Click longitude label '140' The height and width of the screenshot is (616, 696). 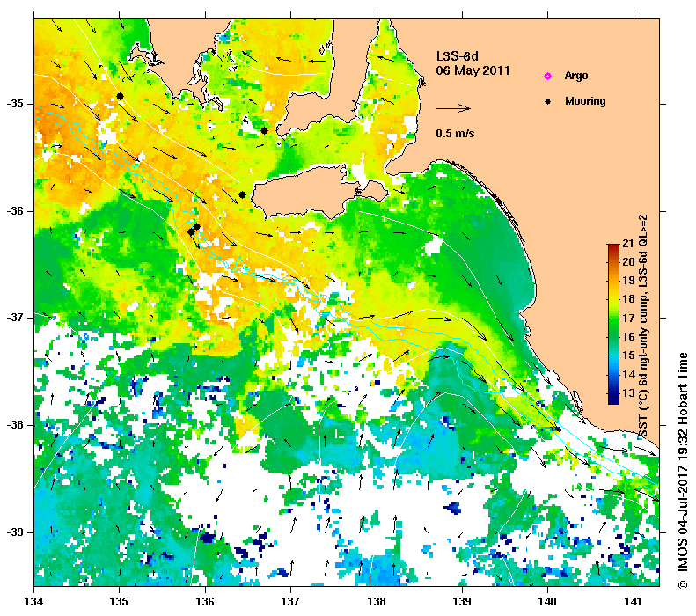(x=548, y=602)
